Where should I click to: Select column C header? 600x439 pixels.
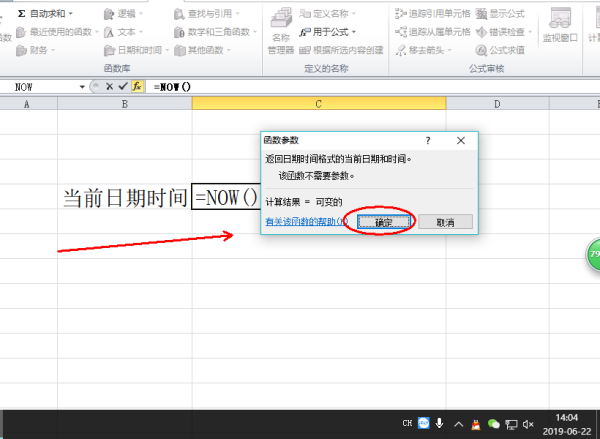316,104
